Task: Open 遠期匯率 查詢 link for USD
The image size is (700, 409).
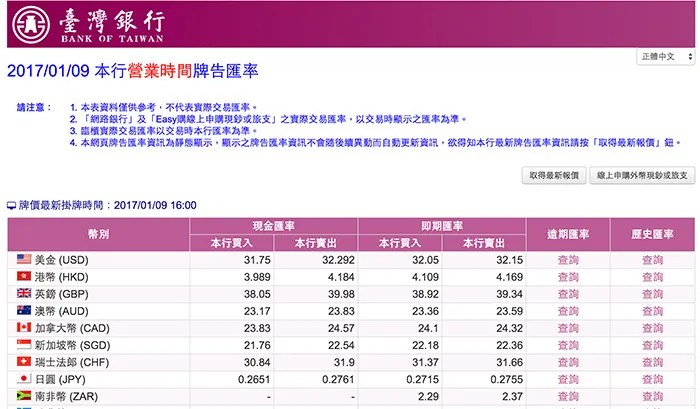Action: [568, 260]
